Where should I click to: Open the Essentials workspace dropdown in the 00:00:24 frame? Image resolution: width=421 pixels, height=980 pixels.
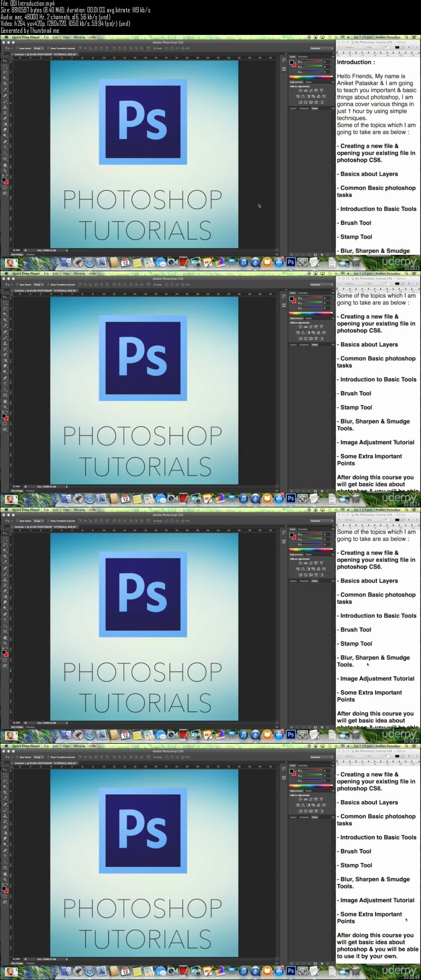click(x=322, y=285)
